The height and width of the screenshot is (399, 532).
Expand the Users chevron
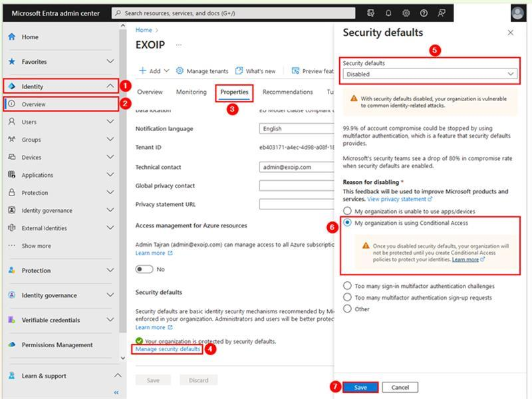[110, 122]
